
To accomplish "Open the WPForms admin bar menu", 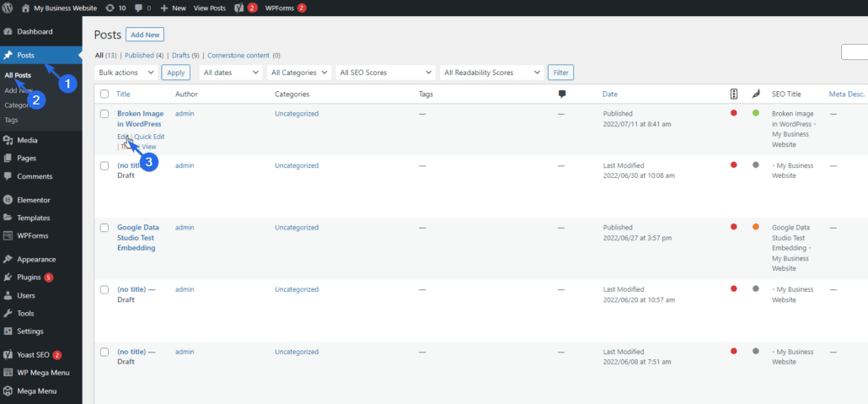I will 285,8.
